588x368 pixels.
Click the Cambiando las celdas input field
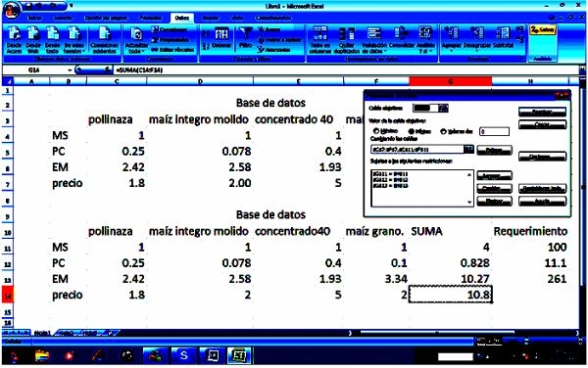click(x=417, y=150)
